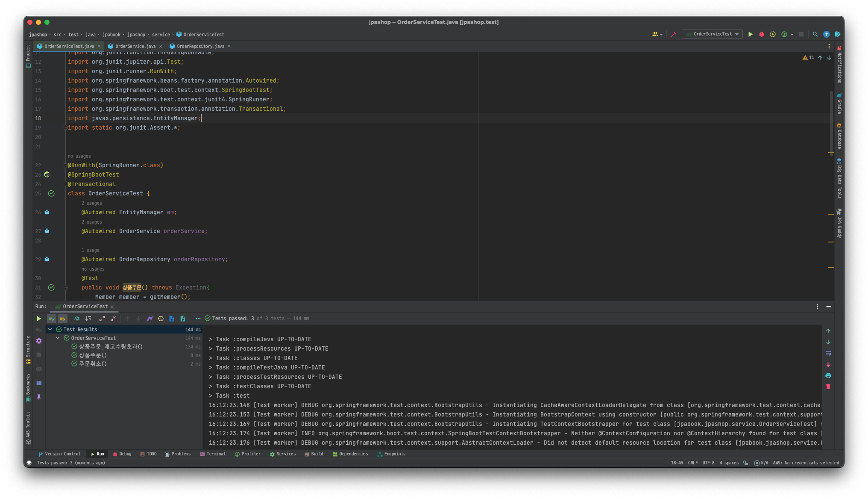Select the OrderServiceTest.java editor tab

click(69, 46)
